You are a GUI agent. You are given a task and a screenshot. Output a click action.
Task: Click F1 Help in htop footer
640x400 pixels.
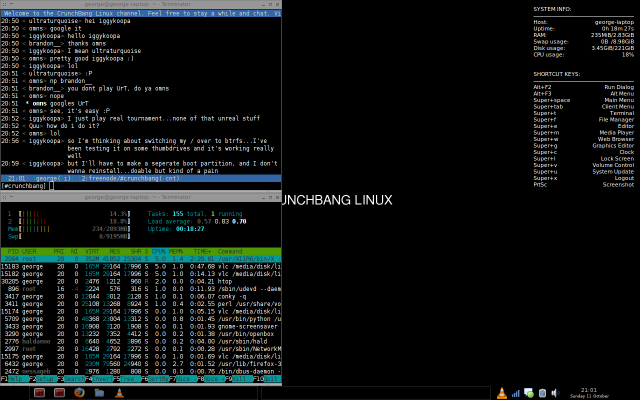click(x=15, y=379)
